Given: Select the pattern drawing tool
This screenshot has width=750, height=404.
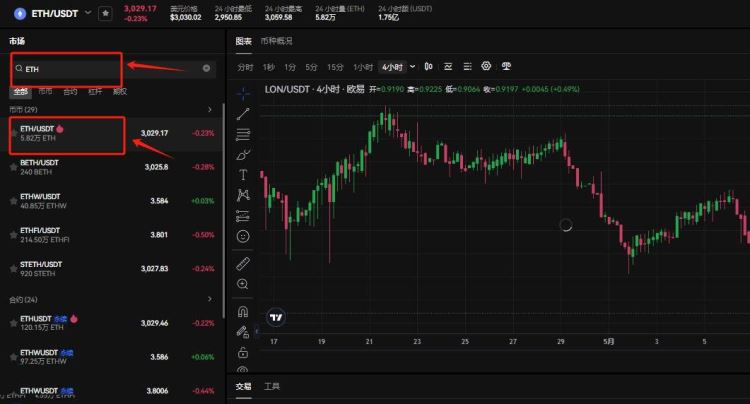Looking at the screenshot, I should coord(243,195).
